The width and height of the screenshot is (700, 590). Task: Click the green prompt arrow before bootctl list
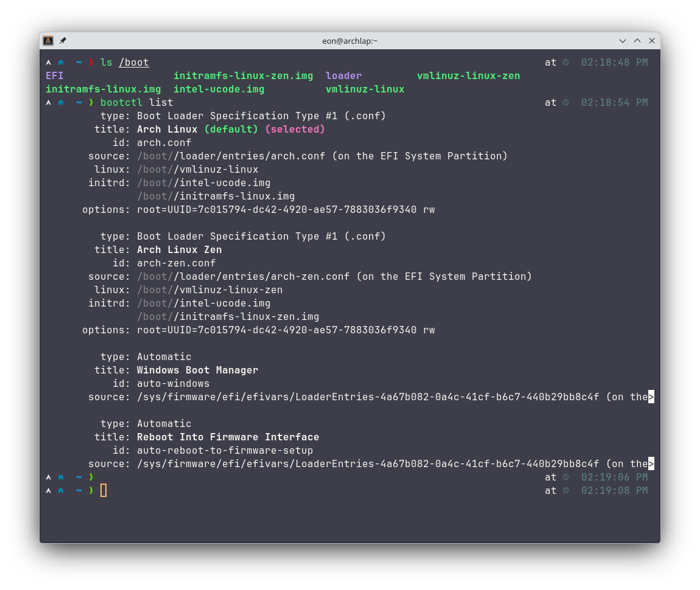point(91,102)
